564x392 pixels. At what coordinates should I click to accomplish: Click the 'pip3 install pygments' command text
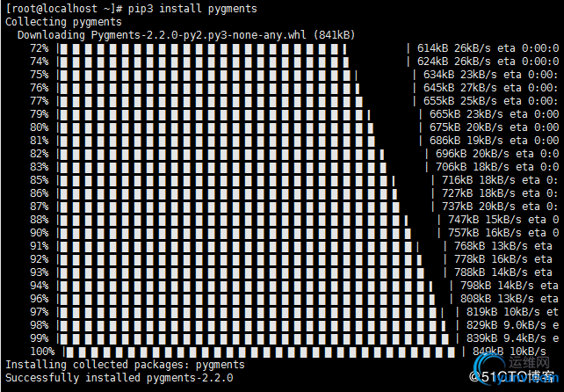coord(192,9)
